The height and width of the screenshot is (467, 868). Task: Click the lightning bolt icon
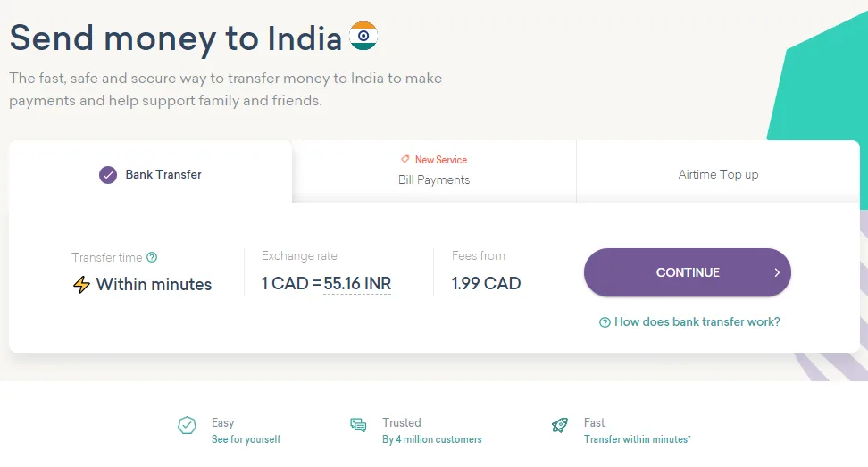click(81, 285)
